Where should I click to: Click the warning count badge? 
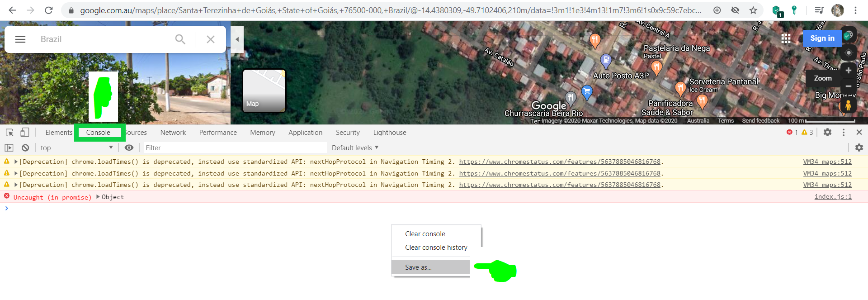click(x=807, y=132)
